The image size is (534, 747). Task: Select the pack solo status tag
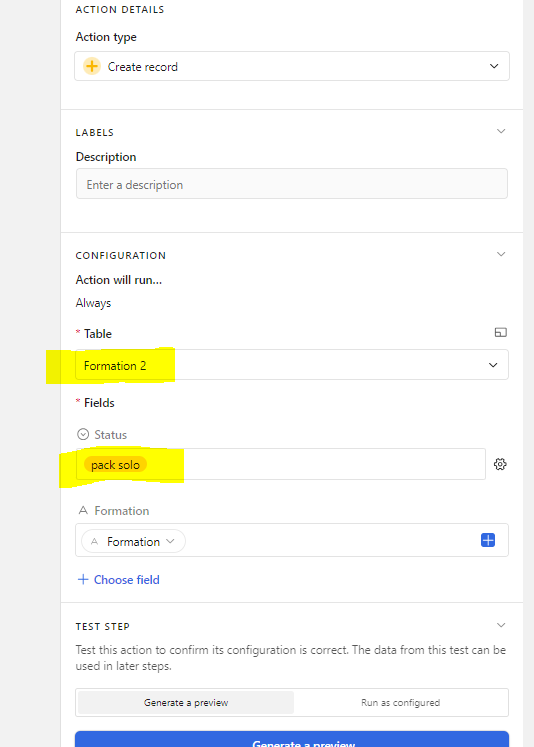(x=115, y=464)
